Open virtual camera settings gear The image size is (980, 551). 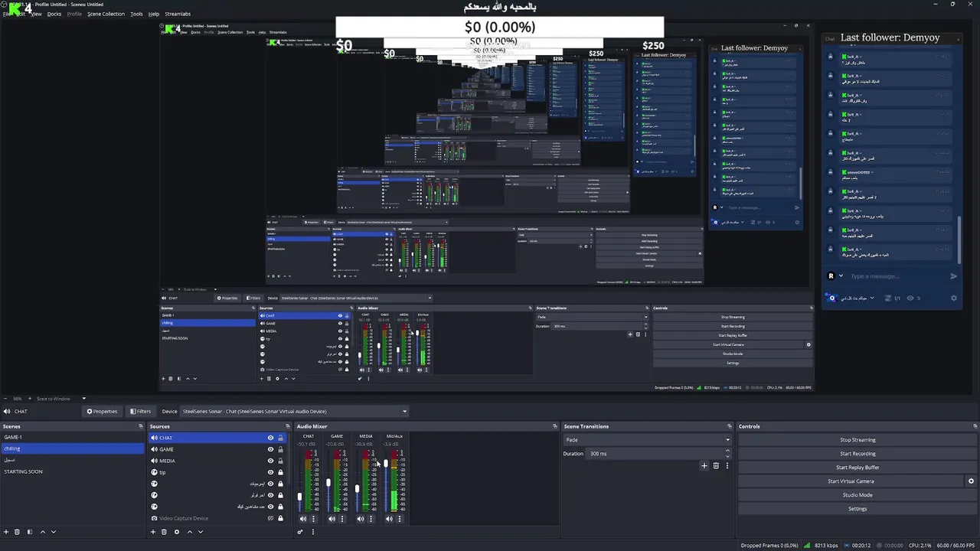point(971,481)
